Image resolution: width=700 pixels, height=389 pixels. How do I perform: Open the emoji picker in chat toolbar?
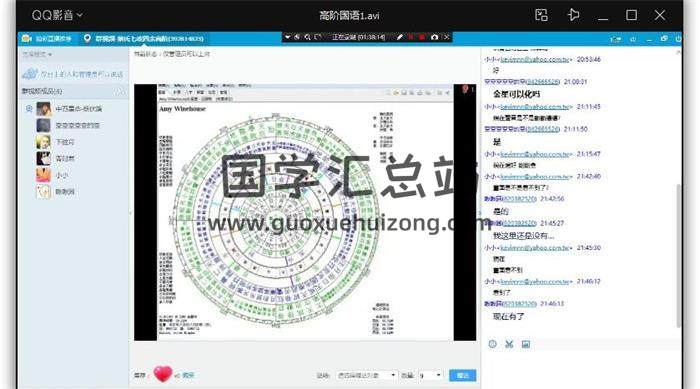click(492, 344)
